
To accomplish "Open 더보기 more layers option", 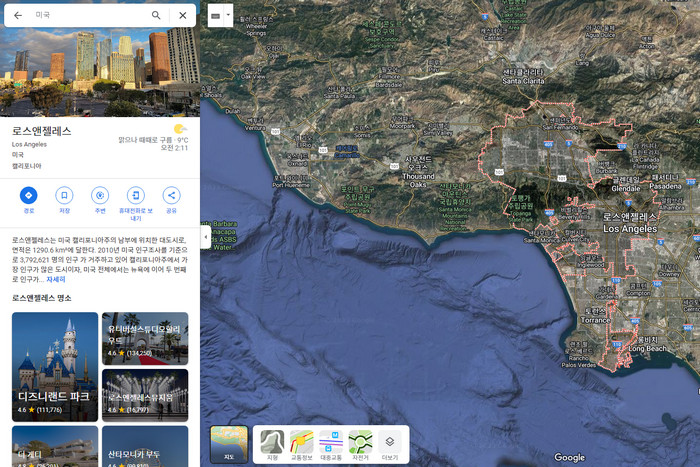I will [390, 445].
